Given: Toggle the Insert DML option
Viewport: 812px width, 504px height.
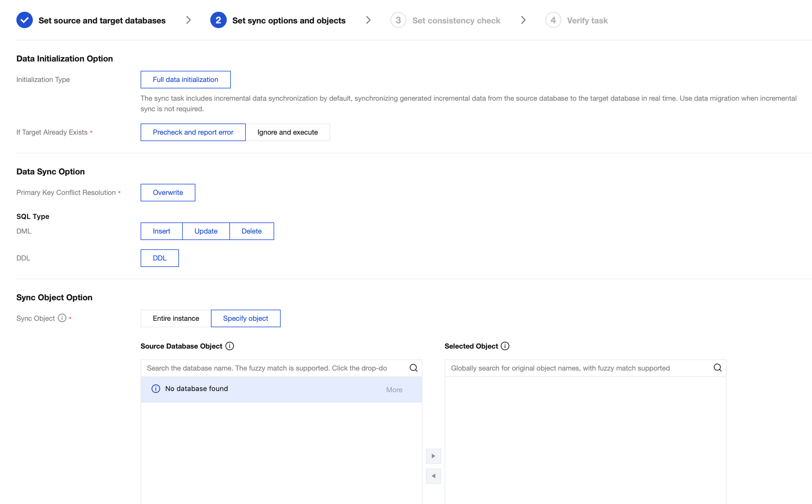Looking at the screenshot, I should (161, 231).
